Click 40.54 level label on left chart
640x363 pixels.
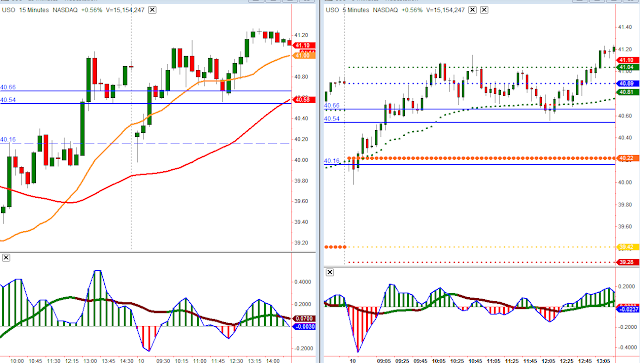tap(8, 100)
